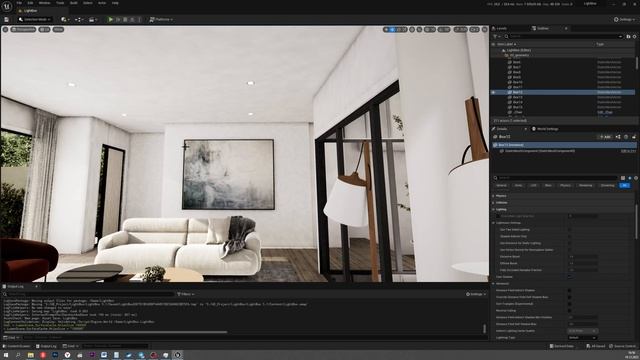The height and width of the screenshot is (360, 640).
Task: Open the Blueprint/Add Script icon in Details
Action: pyautogui.click(x=618, y=137)
